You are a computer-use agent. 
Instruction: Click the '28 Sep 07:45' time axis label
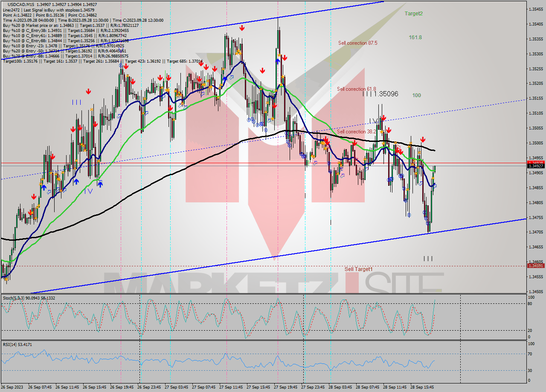pyautogui.click(x=368, y=387)
